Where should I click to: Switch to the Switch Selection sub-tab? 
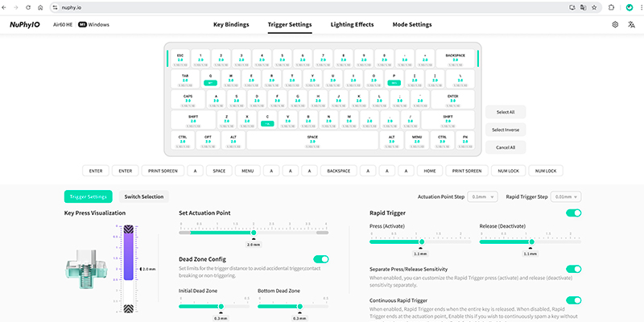click(144, 196)
